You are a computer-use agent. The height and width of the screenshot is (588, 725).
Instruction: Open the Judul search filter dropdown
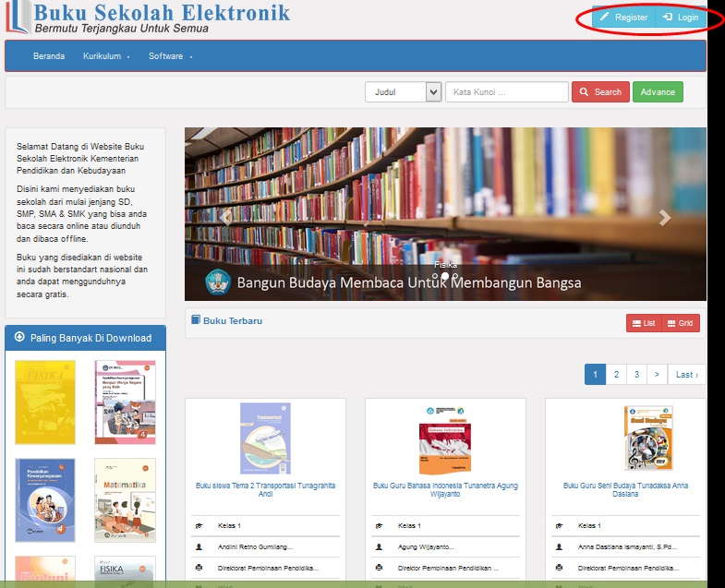(x=404, y=92)
